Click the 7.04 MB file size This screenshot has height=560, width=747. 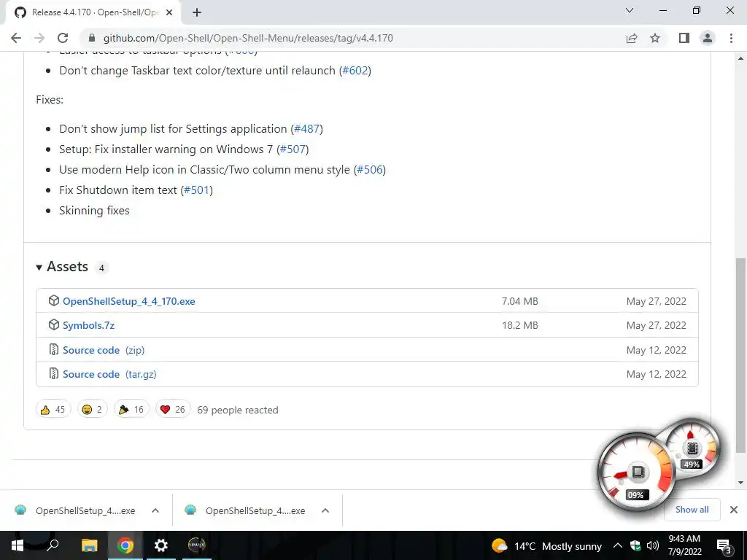coord(519,301)
